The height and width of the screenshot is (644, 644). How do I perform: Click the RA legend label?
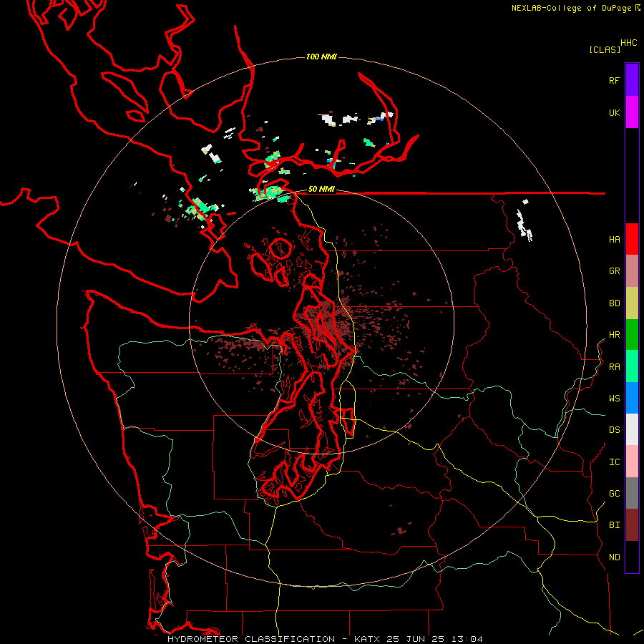[614, 367]
